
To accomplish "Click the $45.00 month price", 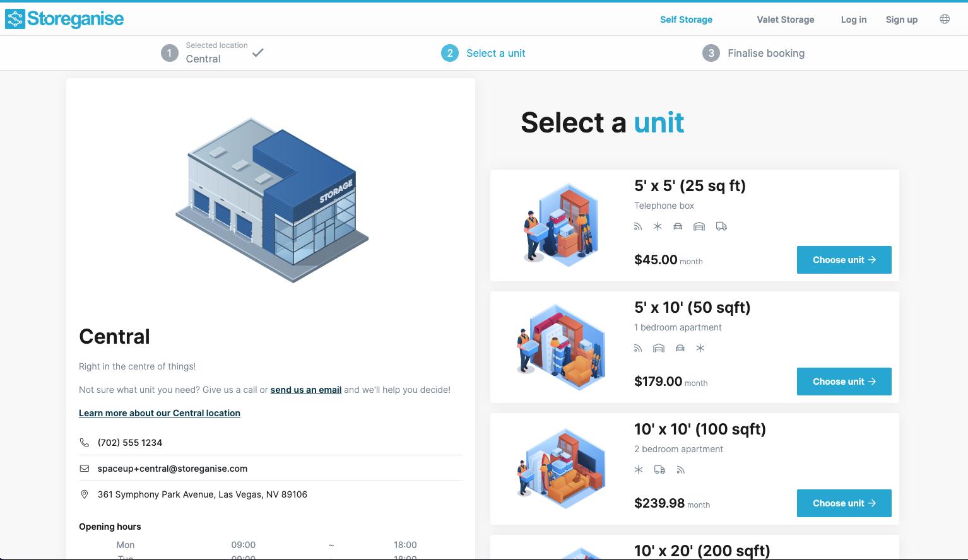I will click(x=668, y=260).
